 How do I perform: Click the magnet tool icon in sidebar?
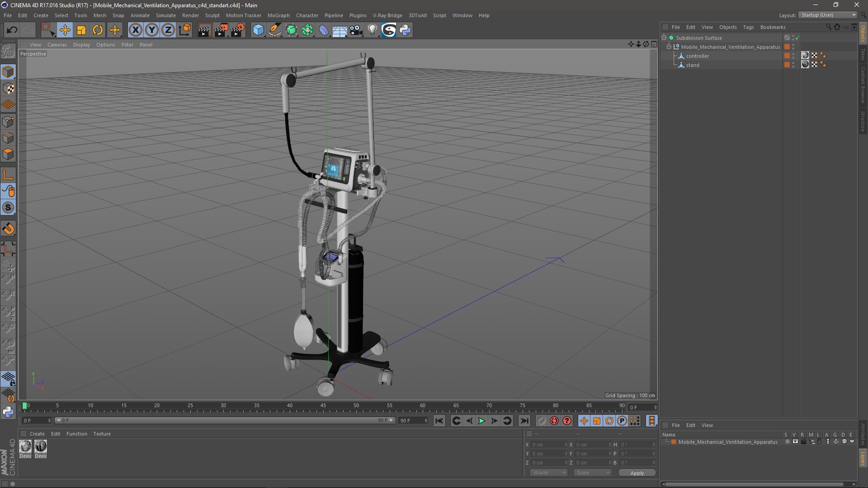tap(8, 229)
